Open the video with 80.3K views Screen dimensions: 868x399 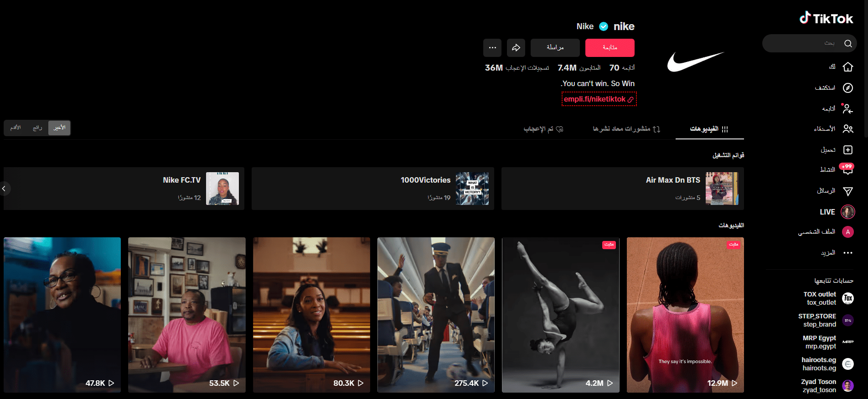click(x=311, y=315)
